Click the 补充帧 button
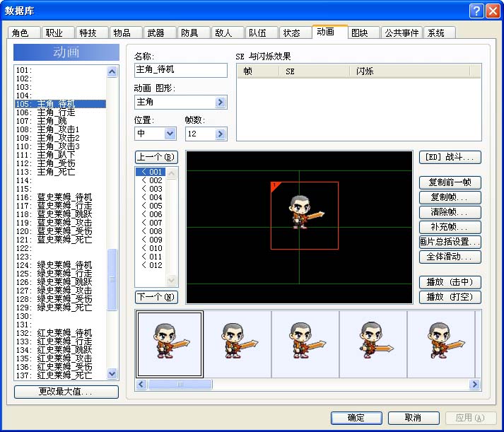Image resolution: width=504 pixels, height=432 pixels. coord(450,227)
